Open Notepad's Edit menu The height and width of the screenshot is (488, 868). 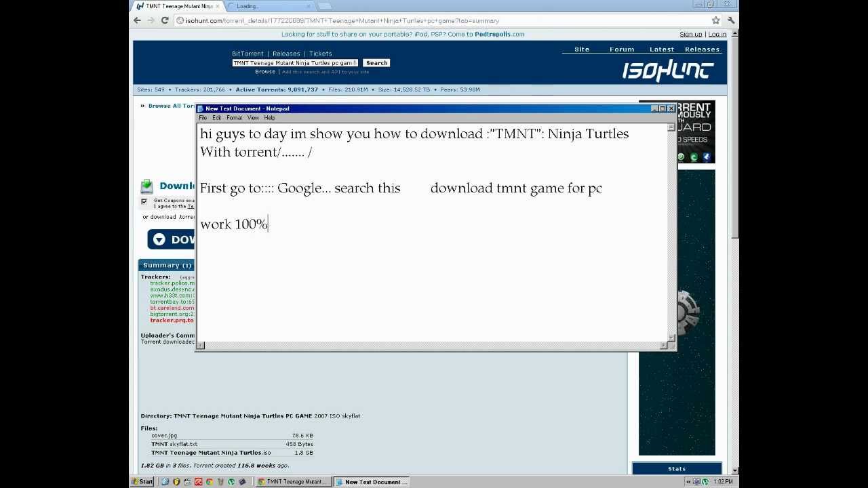pos(217,118)
